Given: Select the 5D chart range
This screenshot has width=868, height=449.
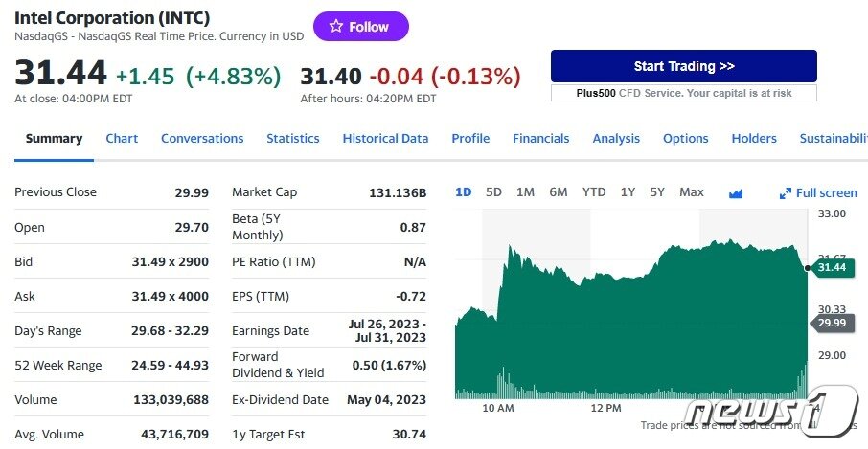Looking at the screenshot, I should (x=493, y=192).
